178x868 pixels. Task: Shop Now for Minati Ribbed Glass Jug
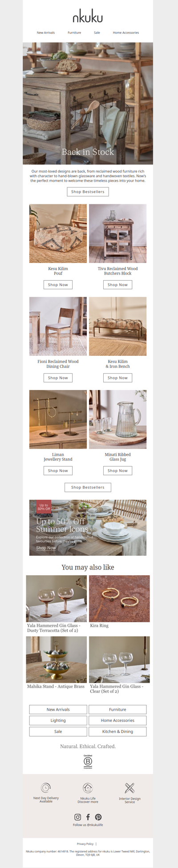117,471
